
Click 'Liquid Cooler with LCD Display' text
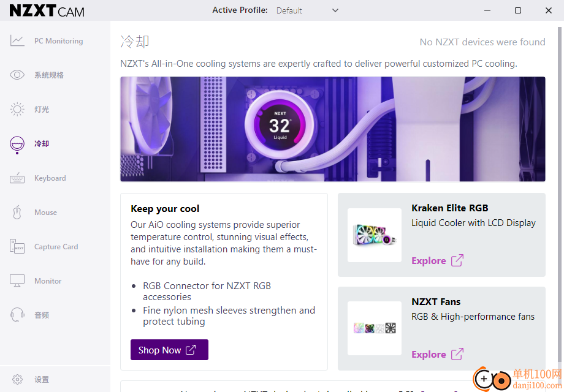point(473,223)
